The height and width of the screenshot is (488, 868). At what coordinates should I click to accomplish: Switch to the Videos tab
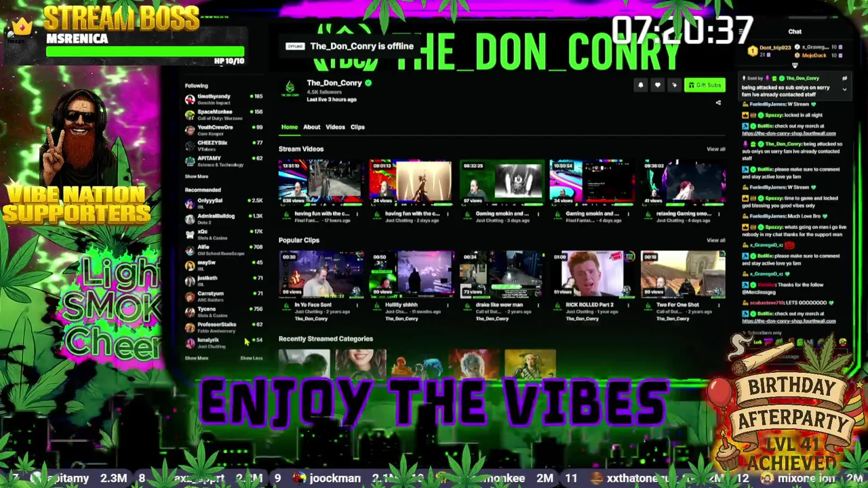335,127
